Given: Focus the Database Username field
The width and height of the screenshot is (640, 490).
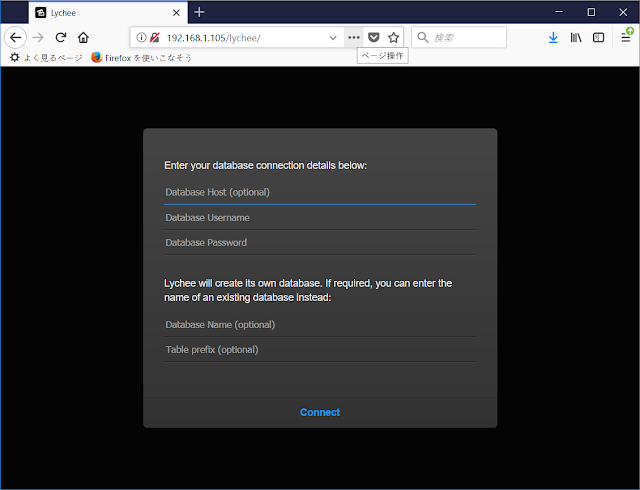Looking at the screenshot, I should (x=320, y=218).
